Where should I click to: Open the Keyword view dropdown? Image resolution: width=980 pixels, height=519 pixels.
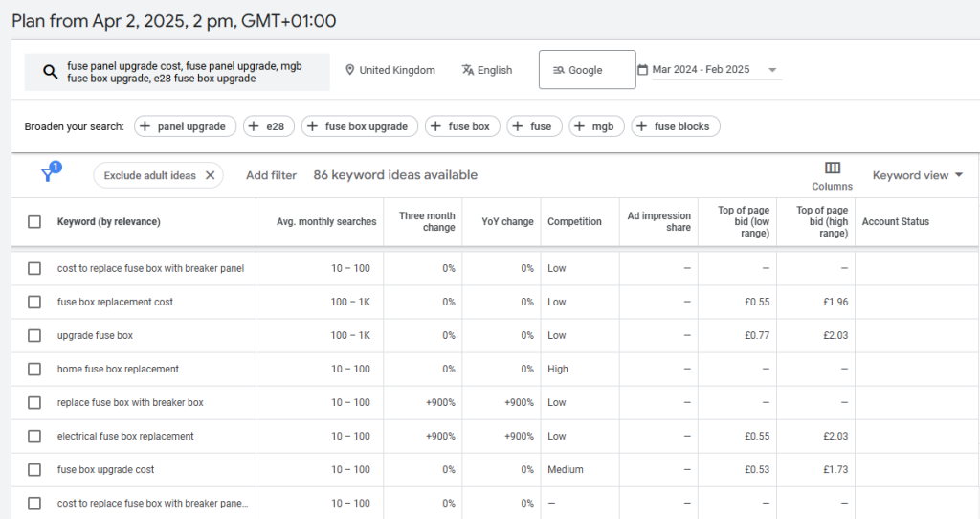pos(918,175)
